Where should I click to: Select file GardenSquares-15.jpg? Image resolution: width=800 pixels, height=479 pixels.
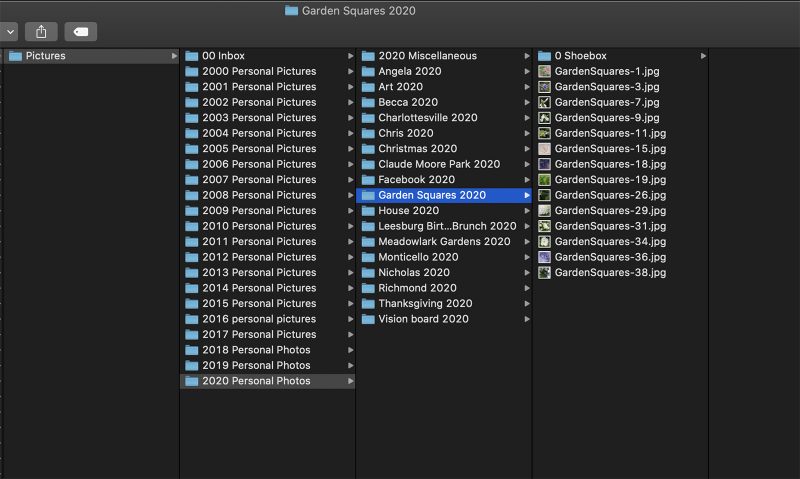[x=620, y=148]
